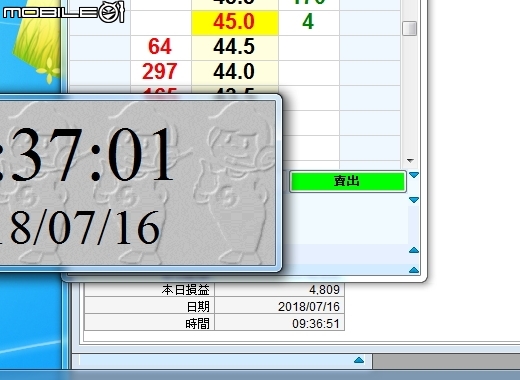520x380 pixels.
Task: Click the red 64 bid quantity
Action: [x=160, y=47]
